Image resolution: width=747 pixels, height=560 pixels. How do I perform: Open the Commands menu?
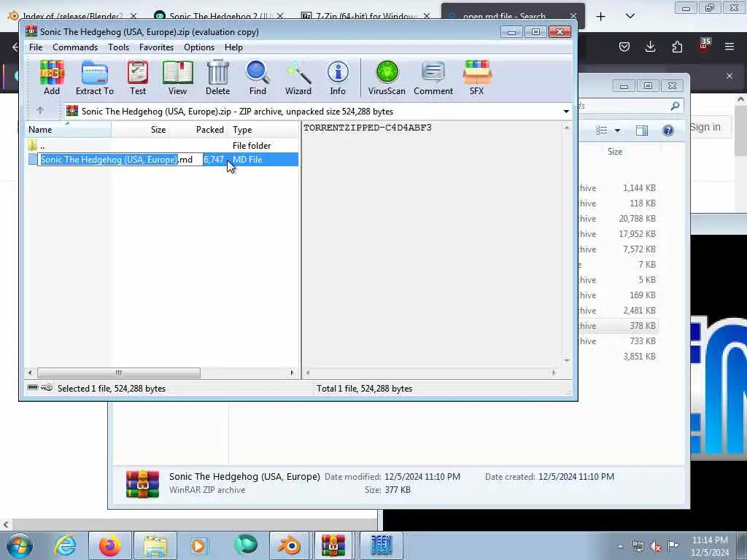point(75,47)
